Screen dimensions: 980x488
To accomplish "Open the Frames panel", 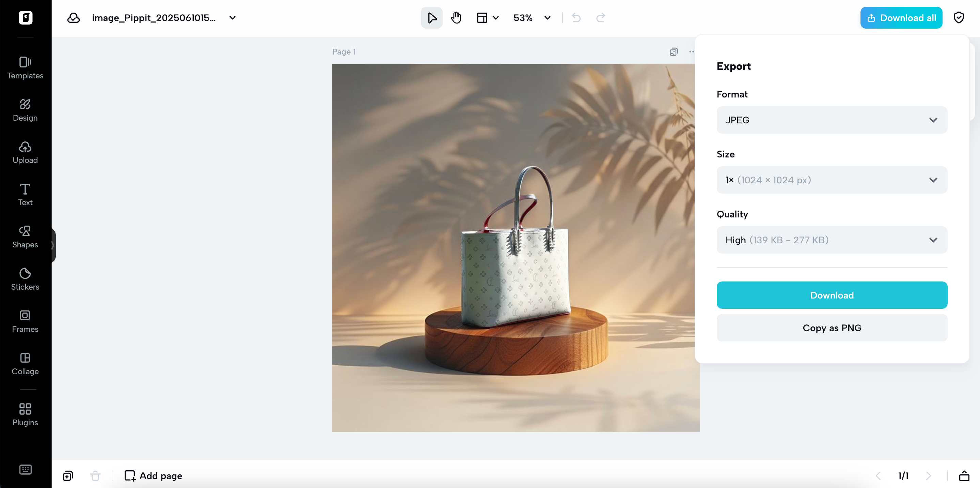I will 25,322.
